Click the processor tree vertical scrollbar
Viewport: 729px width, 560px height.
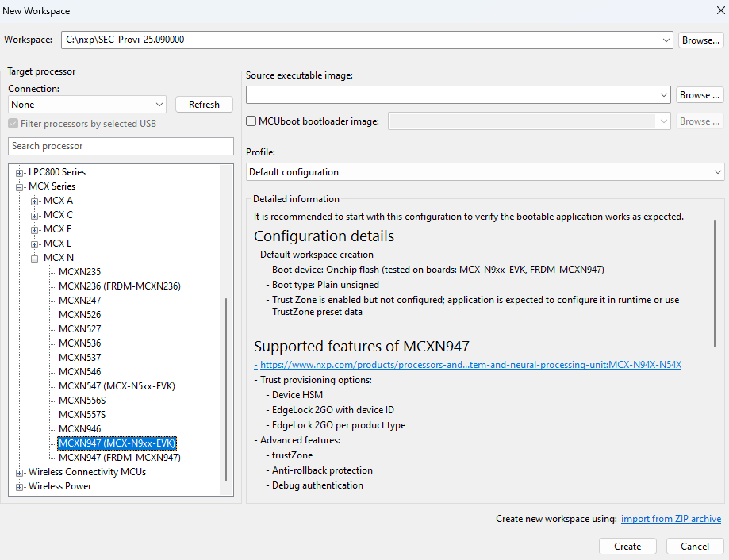(226, 389)
